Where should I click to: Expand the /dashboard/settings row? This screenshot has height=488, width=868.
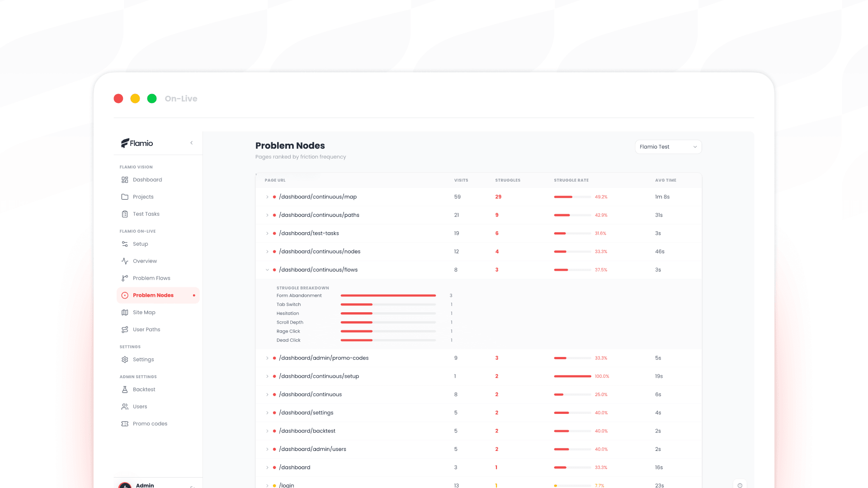pos(267,413)
